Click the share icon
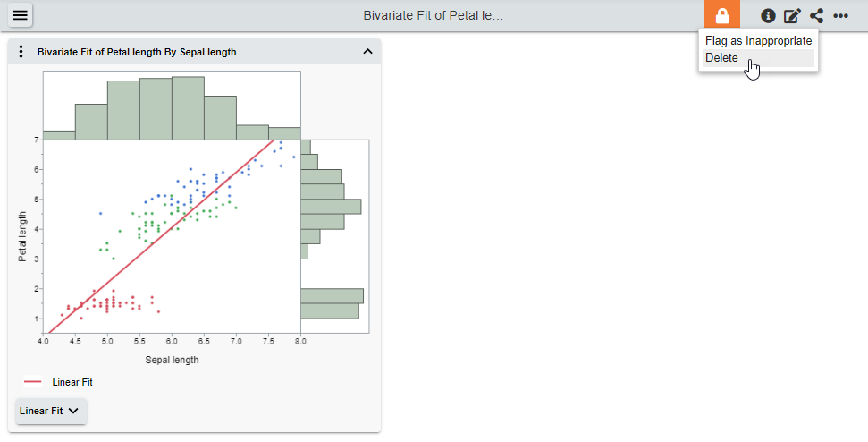The width and height of the screenshot is (868, 442). point(816,15)
